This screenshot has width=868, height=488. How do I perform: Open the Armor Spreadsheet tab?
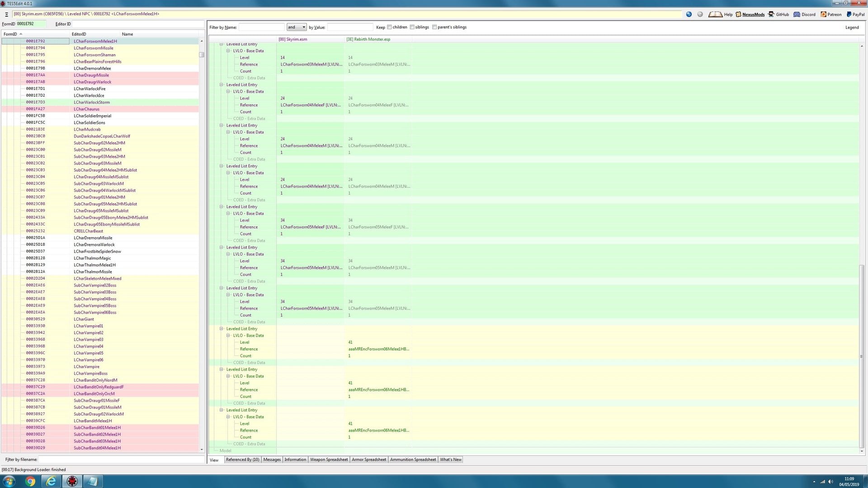click(369, 460)
